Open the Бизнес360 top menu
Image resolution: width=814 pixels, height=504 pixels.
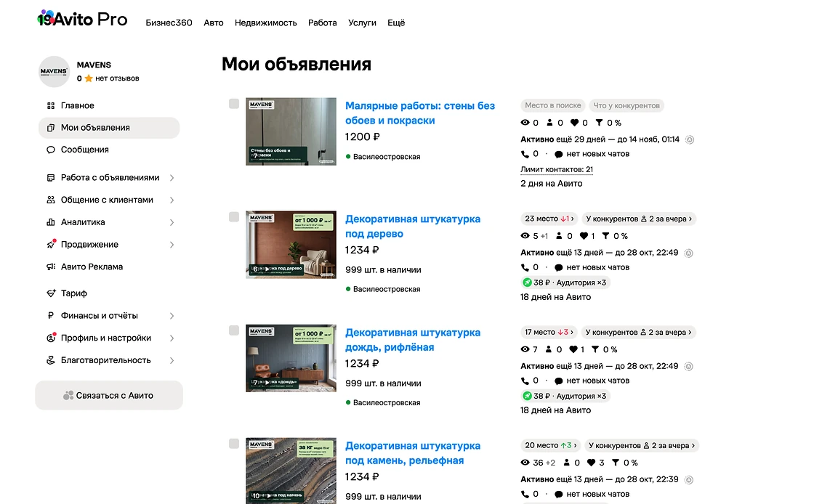click(x=169, y=23)
